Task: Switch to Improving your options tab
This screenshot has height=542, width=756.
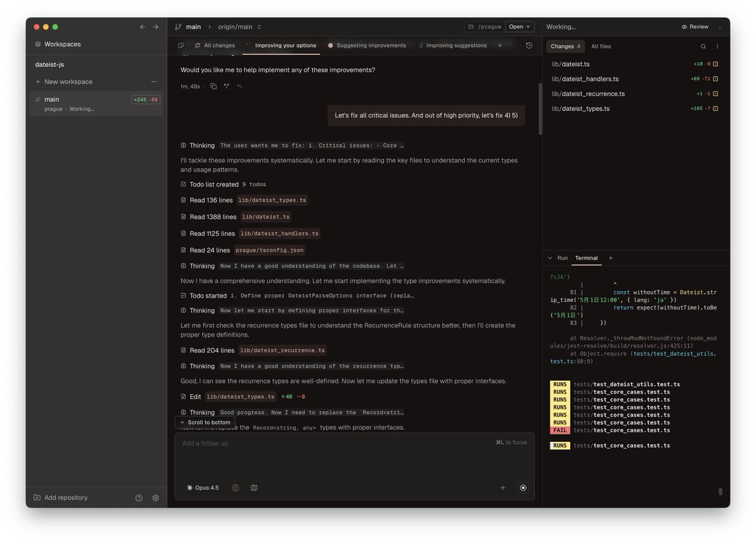Action: (285, 45)
